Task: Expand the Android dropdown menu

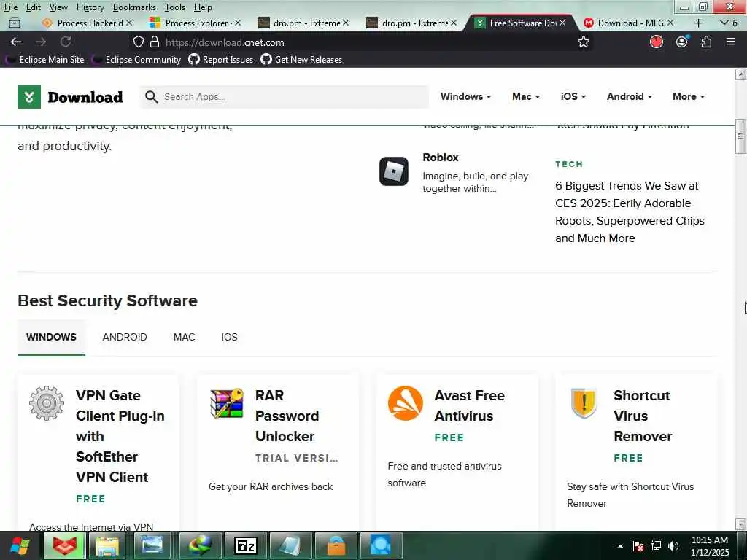Action: tap(630, 96)
